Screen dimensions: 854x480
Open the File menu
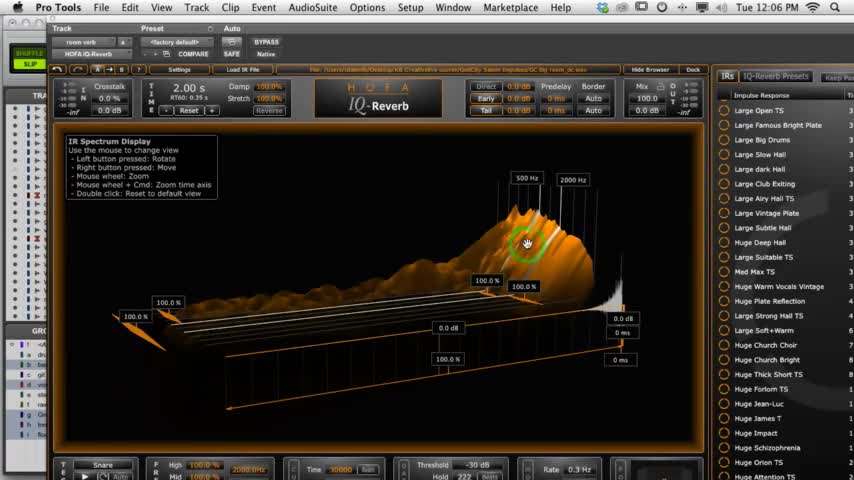[101, 8]
